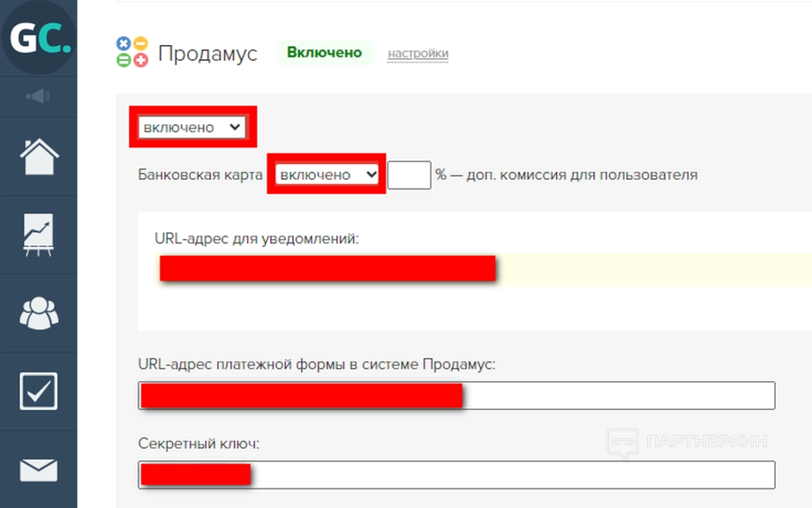Click the доп. комиссия для пользователя text
This screenshot has height=508, width=812.
pyautogui.click(x=582, y=175)
